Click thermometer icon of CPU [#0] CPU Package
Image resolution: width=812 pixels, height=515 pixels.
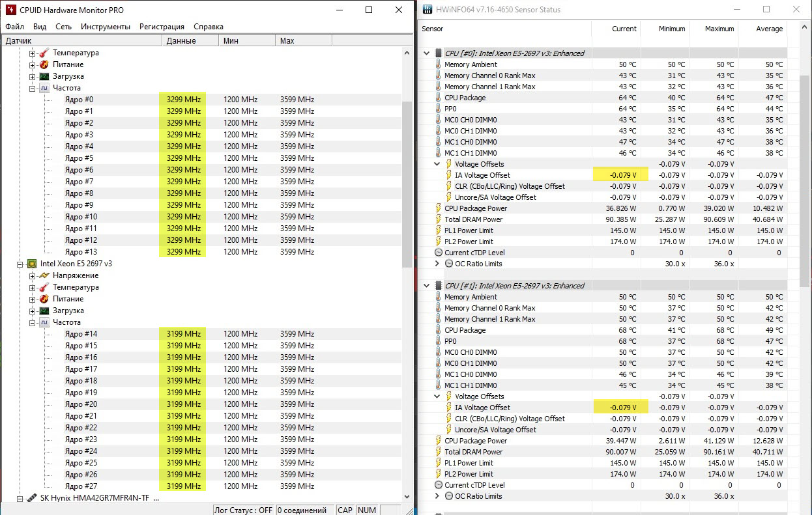pos(438,98)
